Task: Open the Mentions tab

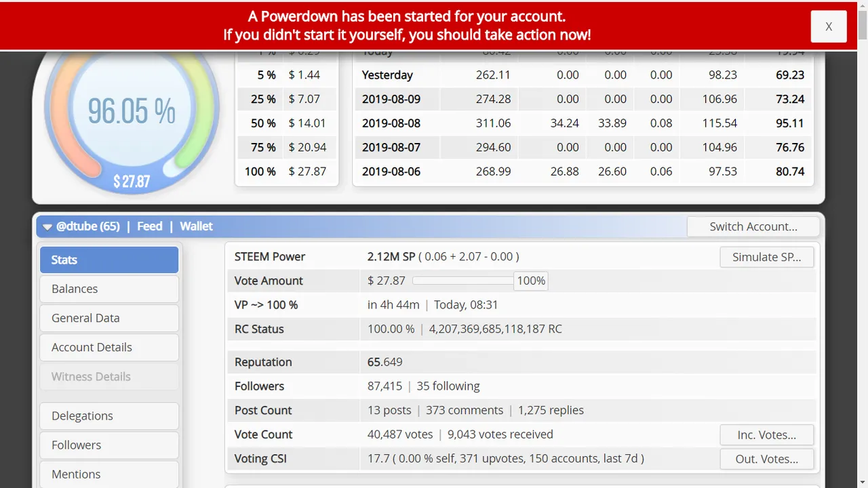Action: click(109, 474)
